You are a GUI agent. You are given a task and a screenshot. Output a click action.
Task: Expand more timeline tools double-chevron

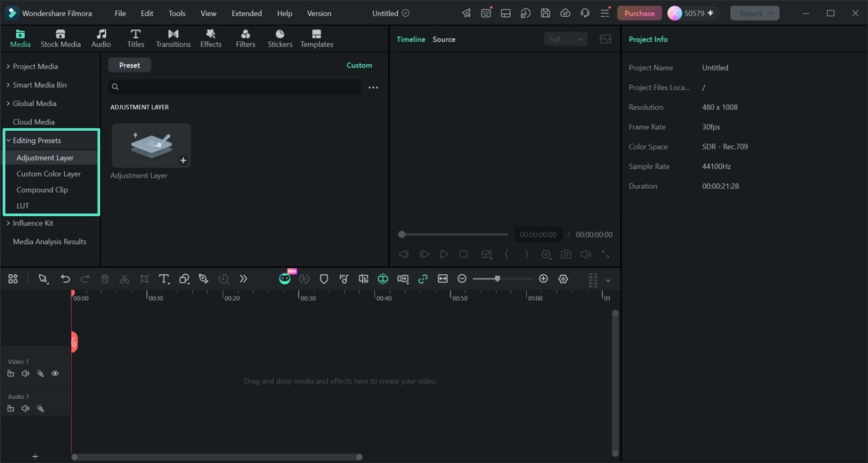pos(243,279)
